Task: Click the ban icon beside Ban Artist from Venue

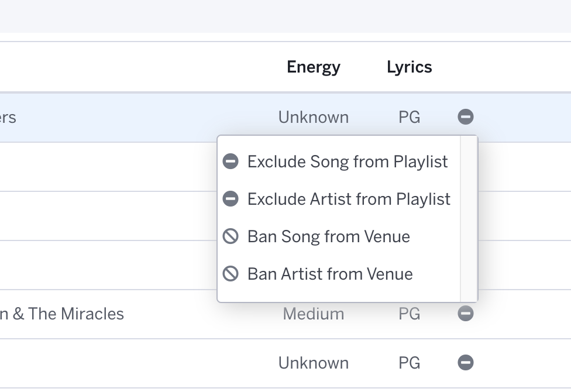Action: (231, 274)
